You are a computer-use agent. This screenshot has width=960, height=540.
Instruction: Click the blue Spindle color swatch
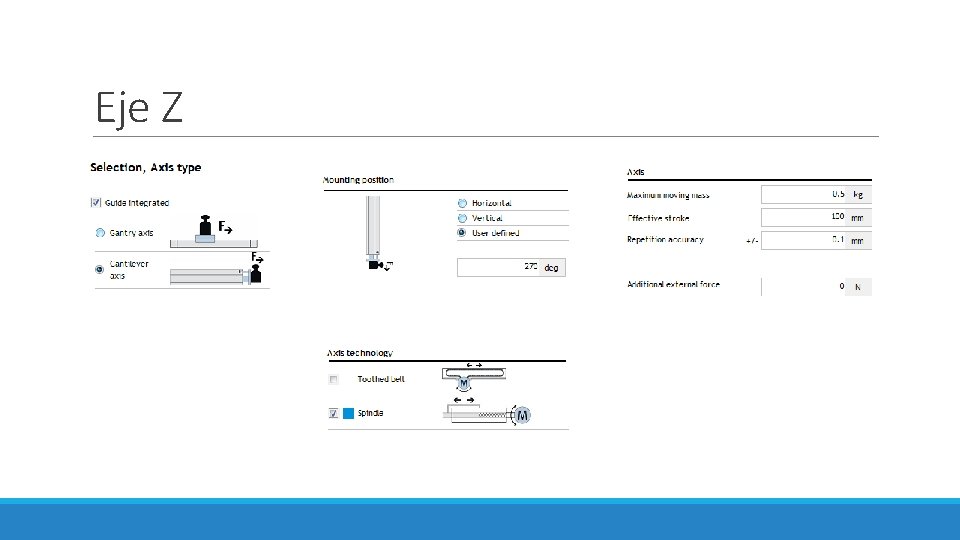pos(348,413)
